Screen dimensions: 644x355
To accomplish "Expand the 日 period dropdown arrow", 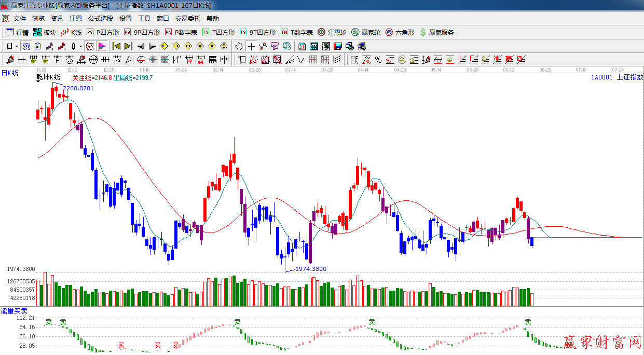I will (x=17, y=46).
